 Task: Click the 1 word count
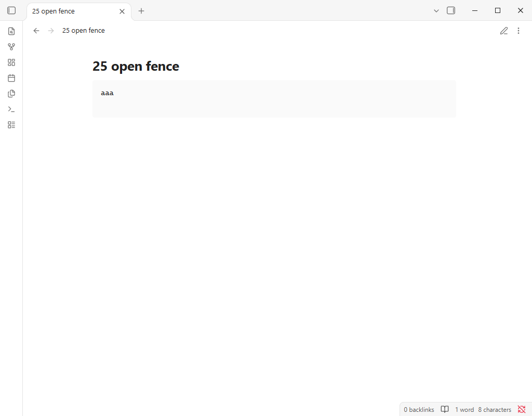464,410
